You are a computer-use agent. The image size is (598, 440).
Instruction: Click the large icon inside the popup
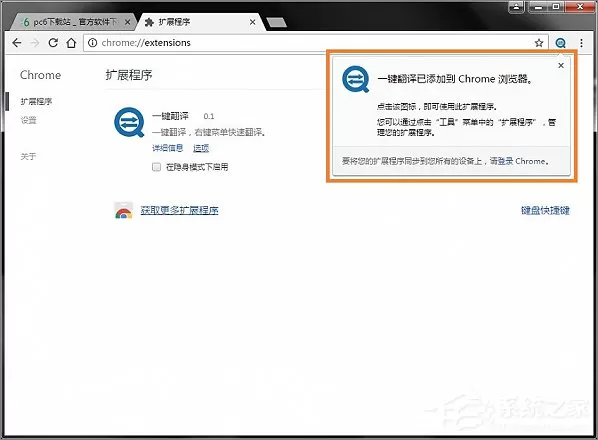(355, 79)
